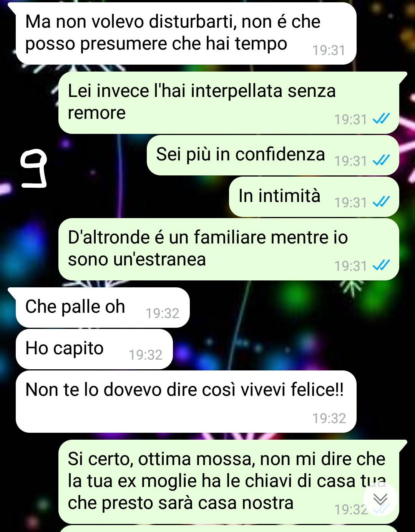
Task: Tap read receipt ticks on 'In intimità'
Action: click(x=381, y=201)
